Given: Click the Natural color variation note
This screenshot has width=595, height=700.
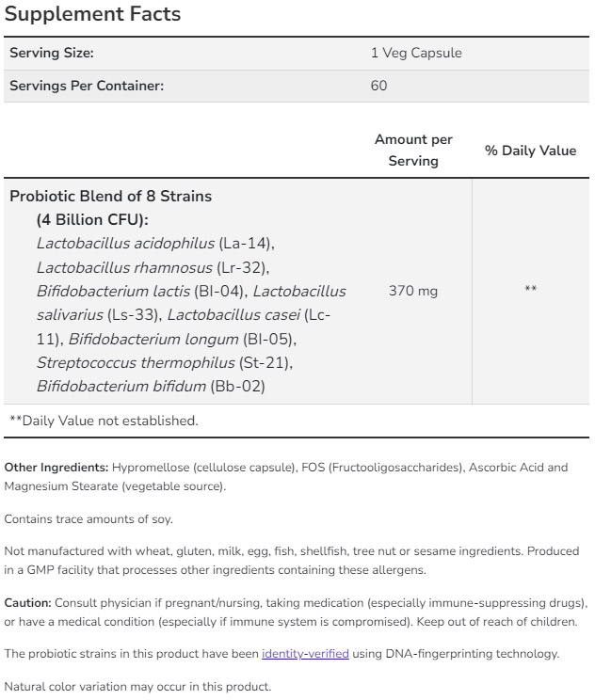Looking at the screenshot, I should 137,686.
